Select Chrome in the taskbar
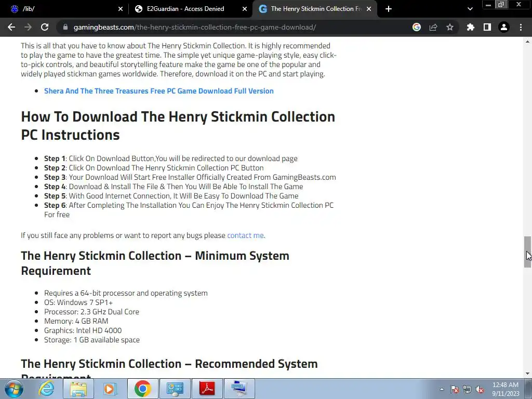This screenshot has width=532, height=399. (x=142, y=389)
